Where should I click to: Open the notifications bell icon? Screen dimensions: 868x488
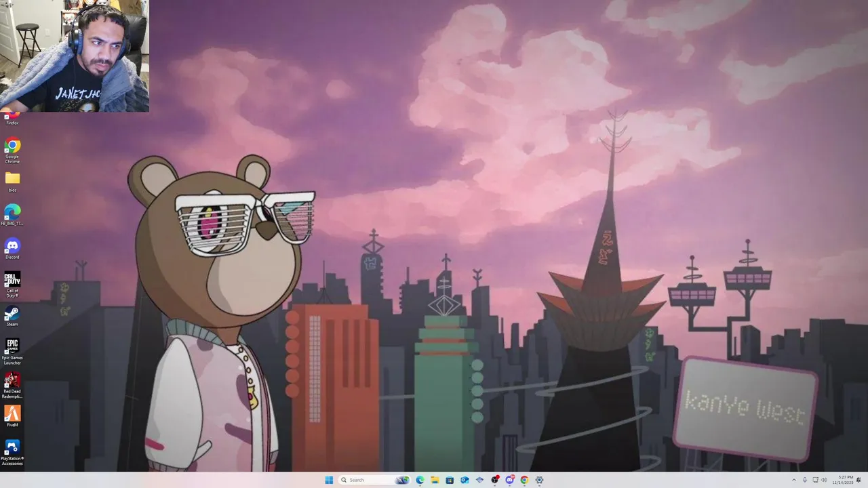pyautogui.click(x=859, y=480)
